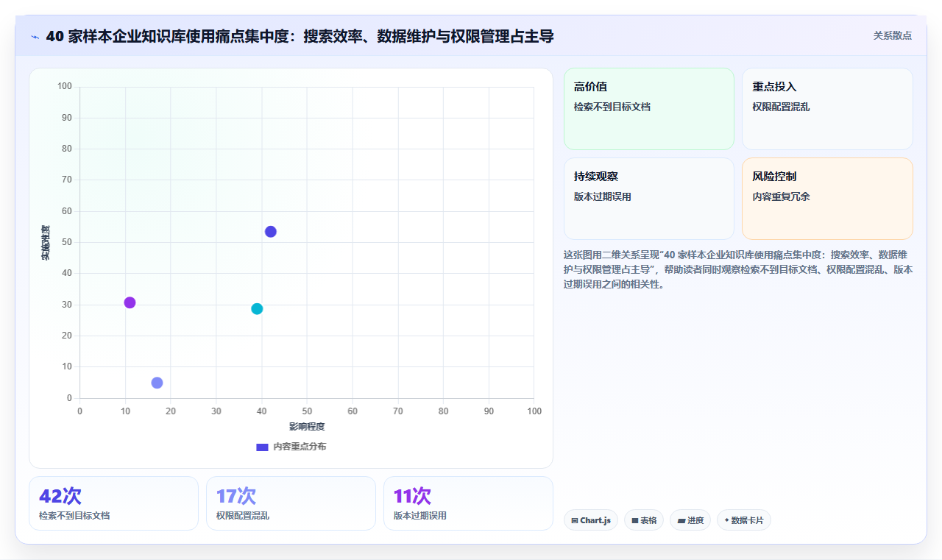
Task: Click the main title heading text
Action: (x=300, y=37)
